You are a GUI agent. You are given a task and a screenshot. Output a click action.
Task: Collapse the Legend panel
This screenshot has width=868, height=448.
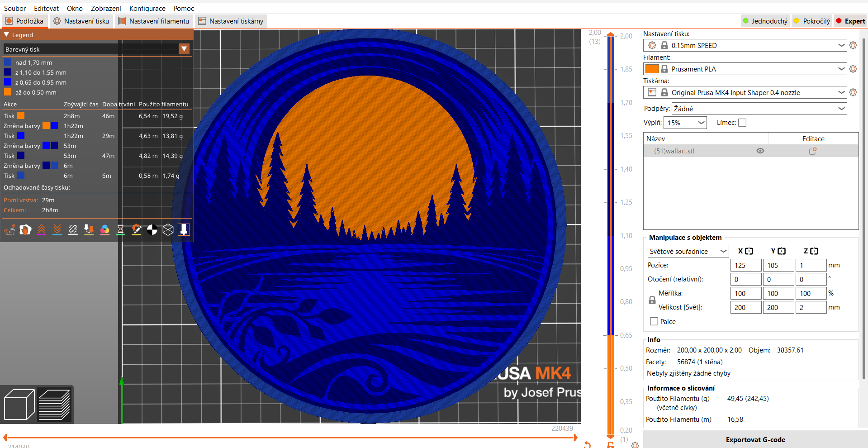[x=6, y=34]
